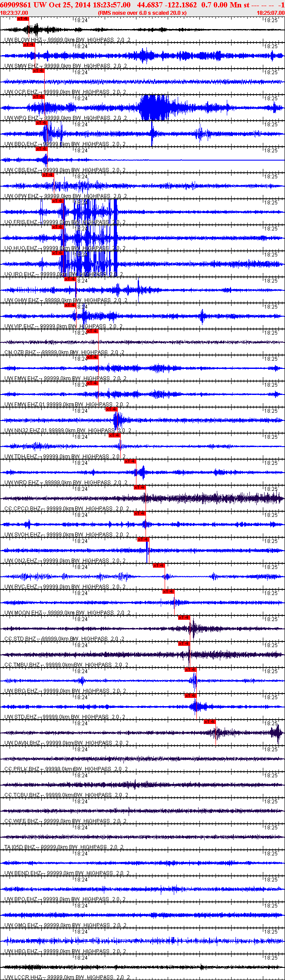Select the red pick flag on WPO trace

pyautogui.click(x=38, y=97)
